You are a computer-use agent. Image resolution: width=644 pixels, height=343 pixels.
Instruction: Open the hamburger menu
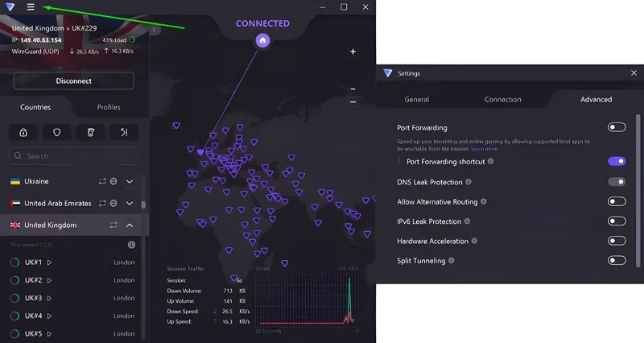click(31, 7)
